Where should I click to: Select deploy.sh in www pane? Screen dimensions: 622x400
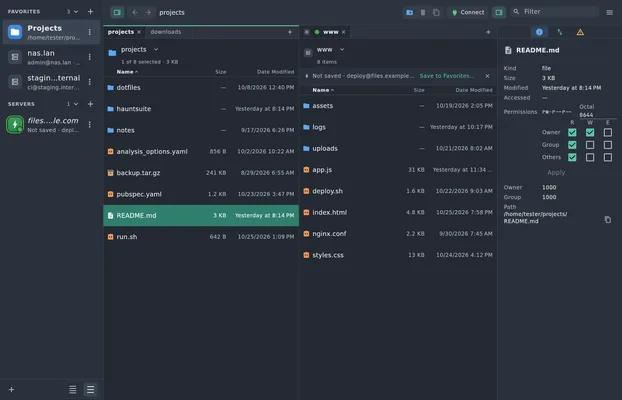pos(398,191)
